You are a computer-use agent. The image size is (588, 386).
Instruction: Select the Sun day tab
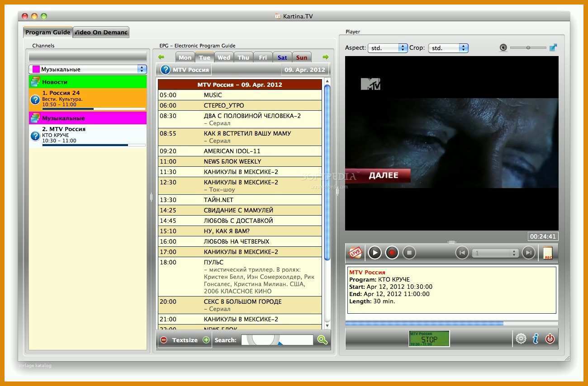[302, 57]
